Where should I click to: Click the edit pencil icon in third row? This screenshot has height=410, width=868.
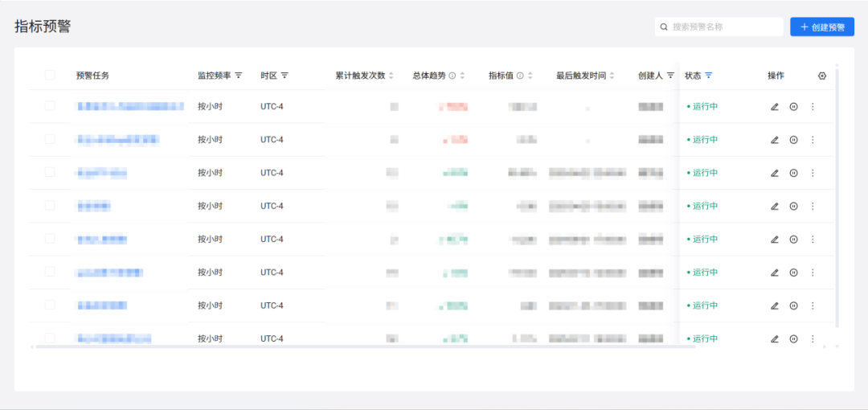(775, 174)
